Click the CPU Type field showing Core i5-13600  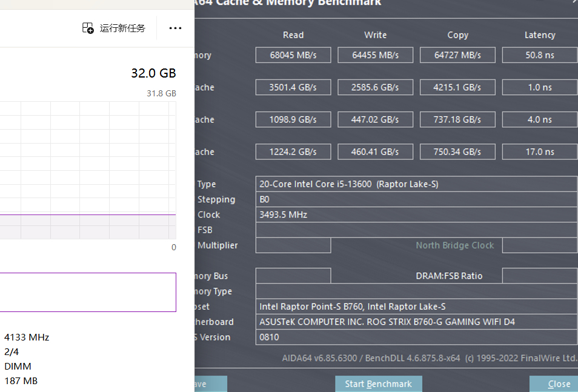tap(416, 184)
